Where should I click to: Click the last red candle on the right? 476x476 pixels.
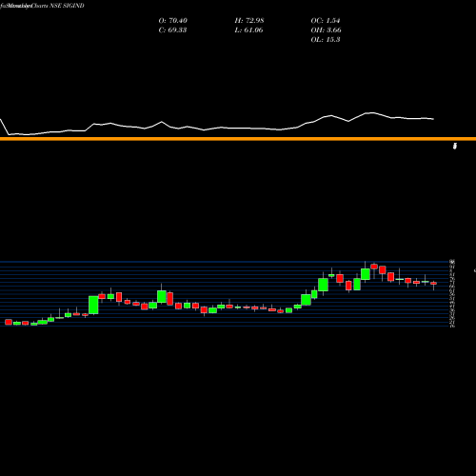pyautogui.click(x=433, y=284)
